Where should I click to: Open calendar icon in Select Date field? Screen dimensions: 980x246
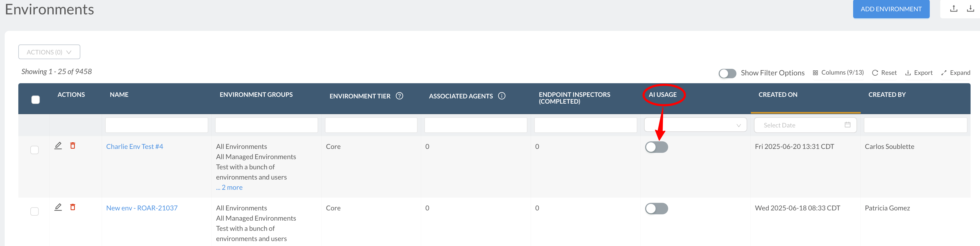tap(847, 125)
